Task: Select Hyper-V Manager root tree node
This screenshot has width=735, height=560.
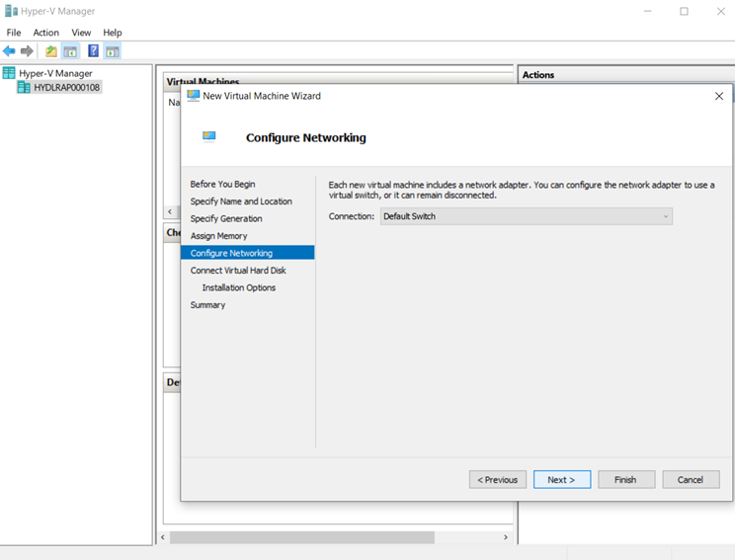Action: [x=55, y=73]
